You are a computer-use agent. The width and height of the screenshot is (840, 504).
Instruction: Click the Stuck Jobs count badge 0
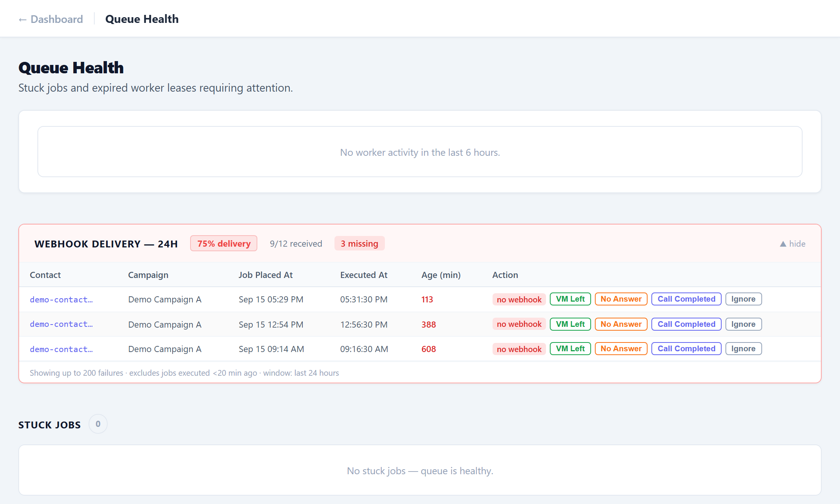98,424
